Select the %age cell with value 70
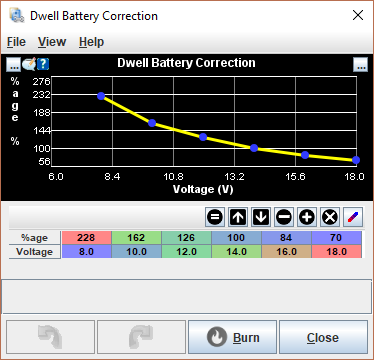Image resolution: width=374 pixels, height=360 pixels. tap(336, 238)
